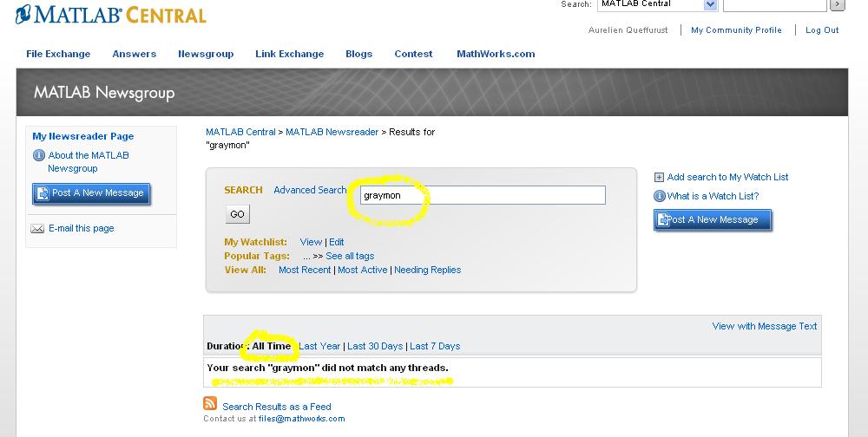Click the info icon beside What is a Watch List
This screenshot has height=437, width=868.
659,197
